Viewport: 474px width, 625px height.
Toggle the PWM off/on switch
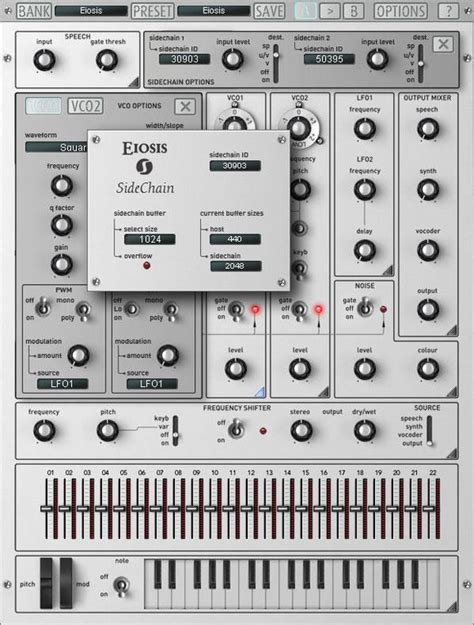[44, 307]
